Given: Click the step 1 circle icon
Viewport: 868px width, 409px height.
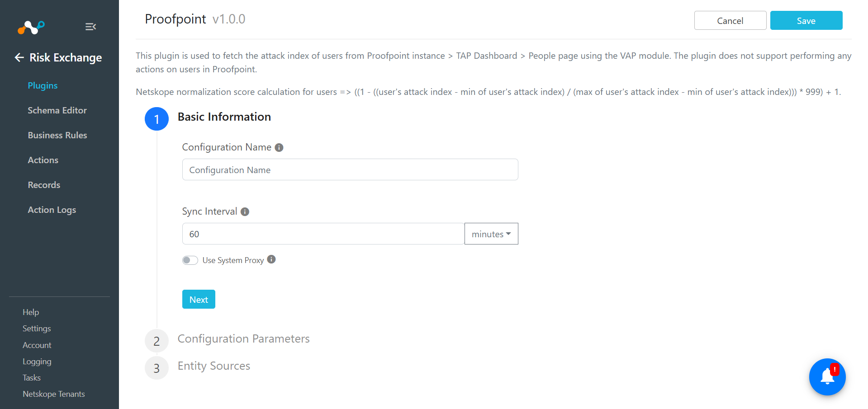Looking at the screenshot, I should click(x=157, y=119).
